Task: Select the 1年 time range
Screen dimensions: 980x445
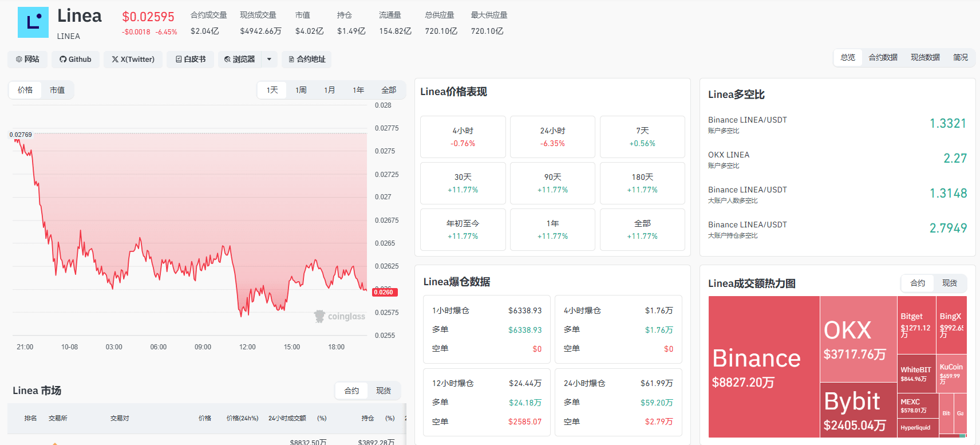Action: (358, 90)
